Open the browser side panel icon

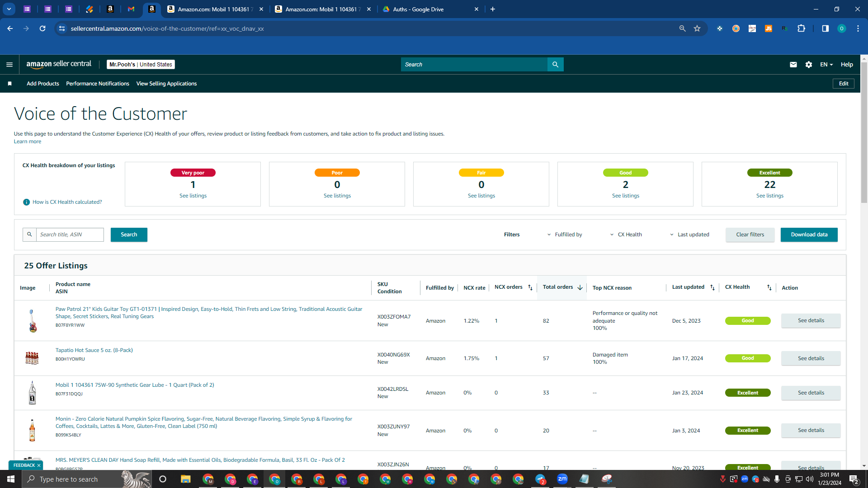coord(825,28)
